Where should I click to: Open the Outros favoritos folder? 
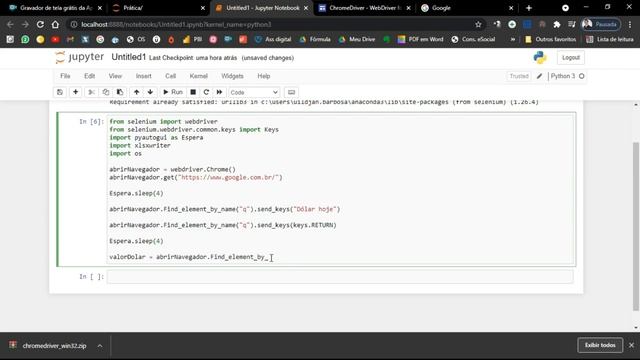click(x=550, y=39)
